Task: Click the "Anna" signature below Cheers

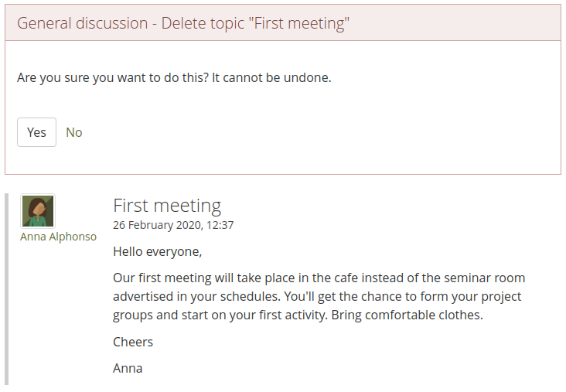Action: (x=128, y=368)
